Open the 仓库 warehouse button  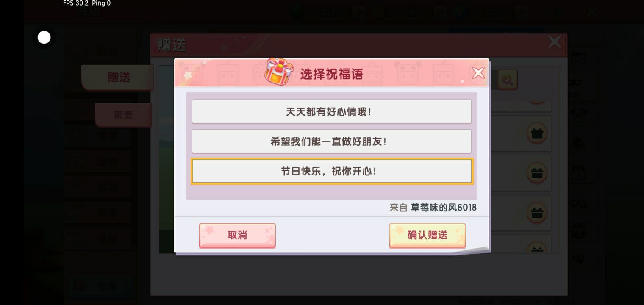tap(100, 286)
